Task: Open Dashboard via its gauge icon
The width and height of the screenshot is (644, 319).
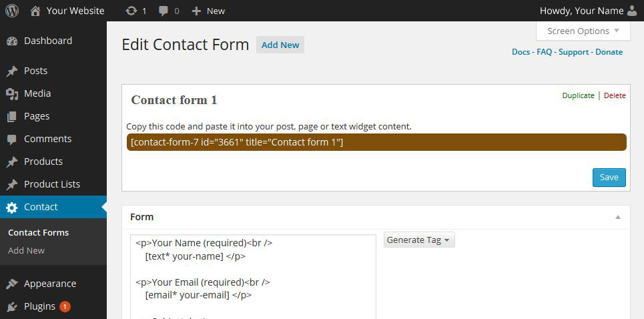Action: tap(11, 41)
